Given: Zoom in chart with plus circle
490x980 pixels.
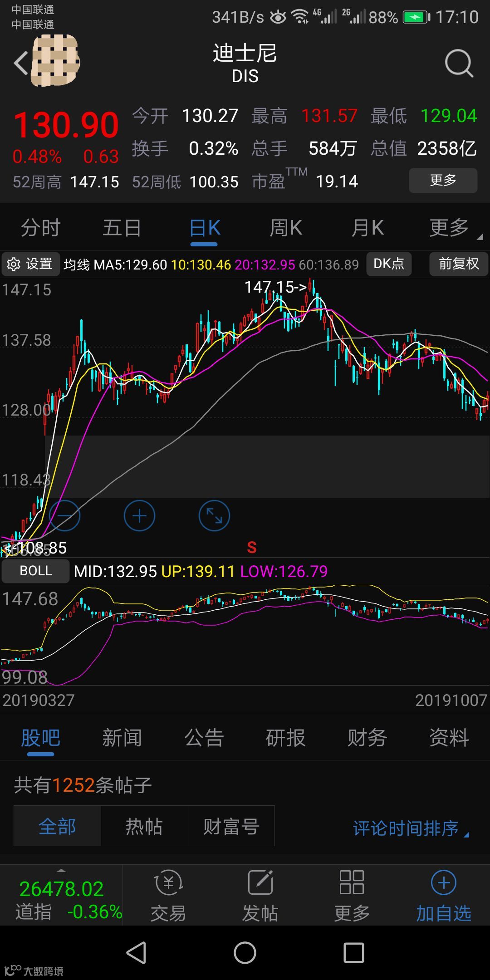Looking at the screenshot, I should (139, 516).
